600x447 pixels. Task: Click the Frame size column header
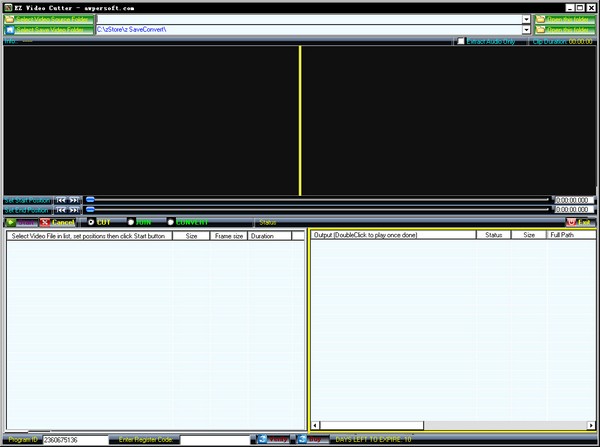[229, 236]
